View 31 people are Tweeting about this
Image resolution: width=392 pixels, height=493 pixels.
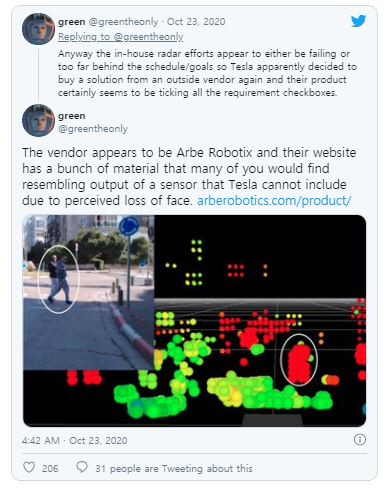coord(174,468)
